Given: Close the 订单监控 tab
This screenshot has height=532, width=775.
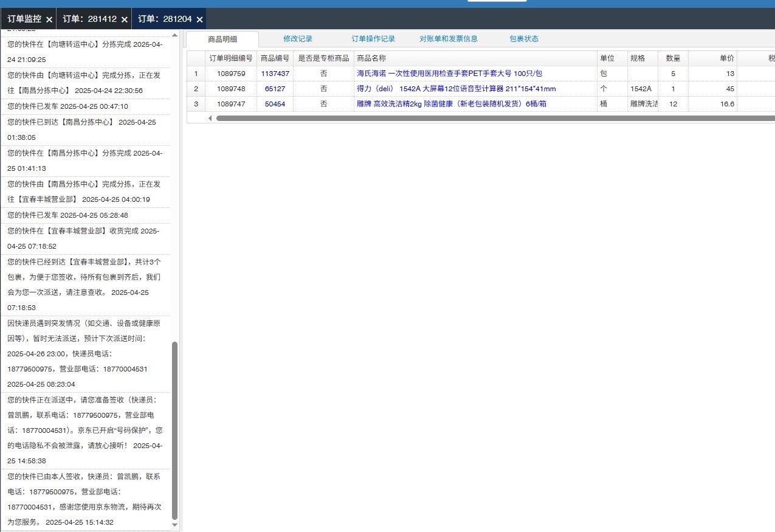Looking at the screenshot, I should [x=49, y=19].
